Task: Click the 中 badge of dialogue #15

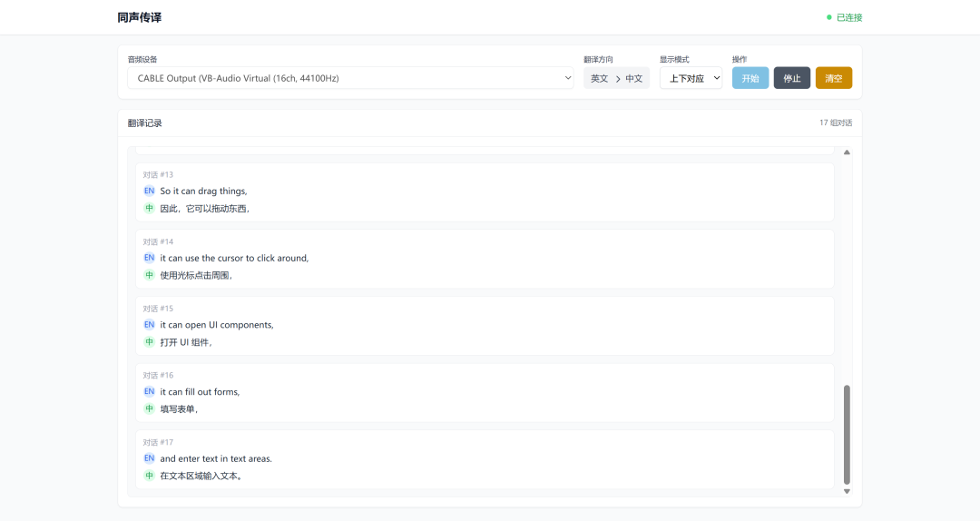Action: pyautogui.click(x=149, y=342)
